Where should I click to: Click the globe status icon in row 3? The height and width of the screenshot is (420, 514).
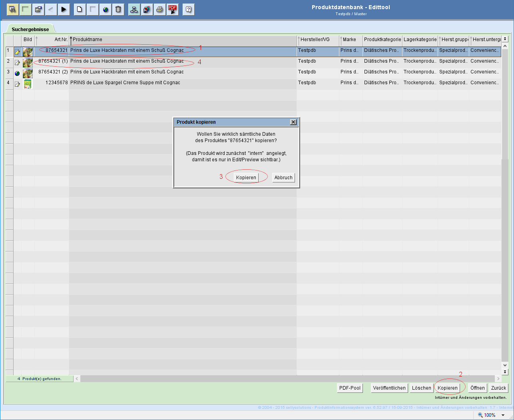tap(17, 73)
